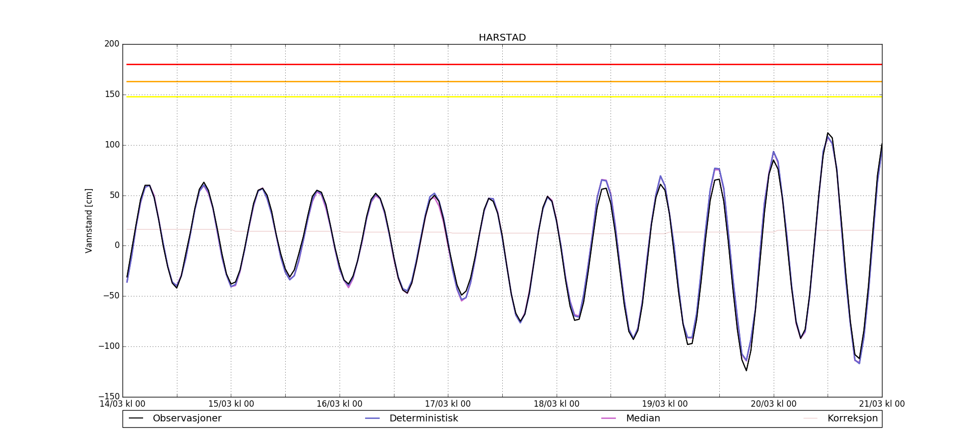Click the yellow horizontal threshold line
The image size is (980, 441).
click(x=502, y=97)
